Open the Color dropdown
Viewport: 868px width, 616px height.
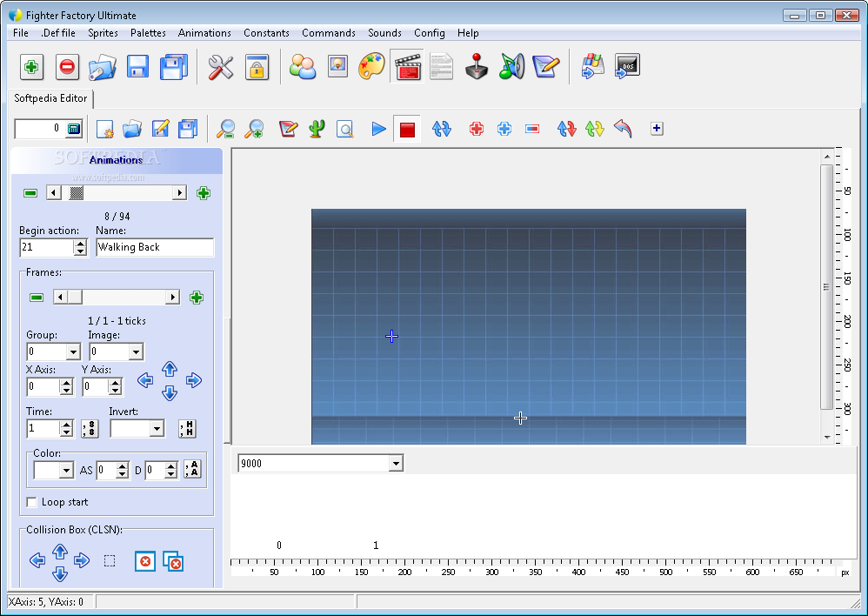(66, 471)
